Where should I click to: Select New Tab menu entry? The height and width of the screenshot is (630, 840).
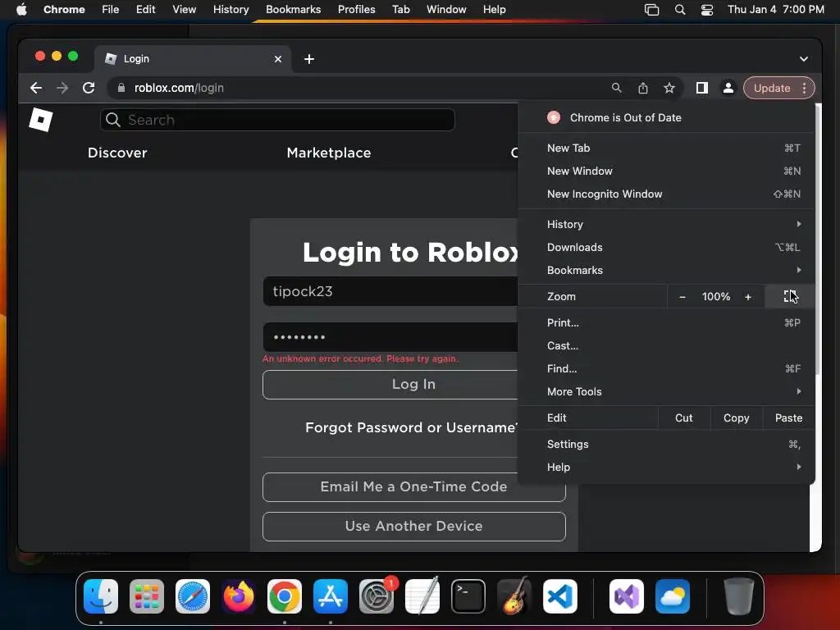[x=666, y=148]
